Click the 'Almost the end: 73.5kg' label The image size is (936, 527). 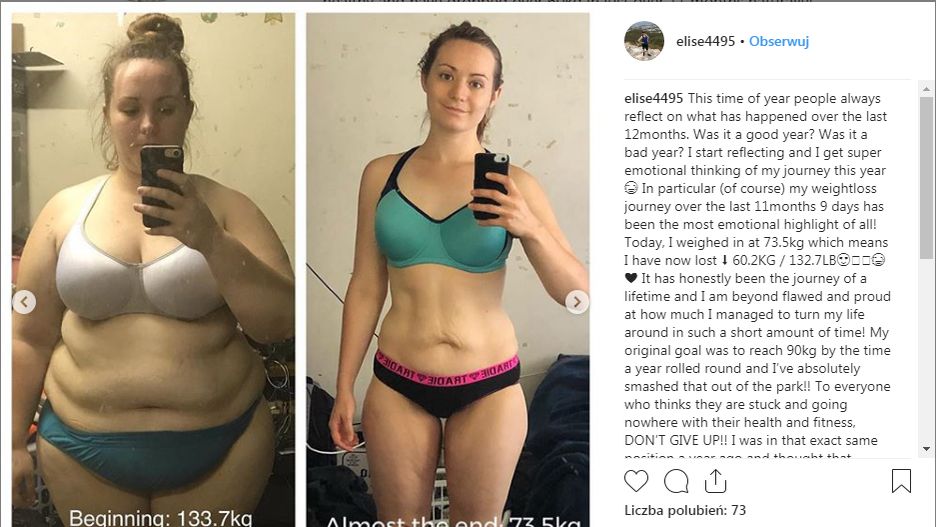point(452,521)
